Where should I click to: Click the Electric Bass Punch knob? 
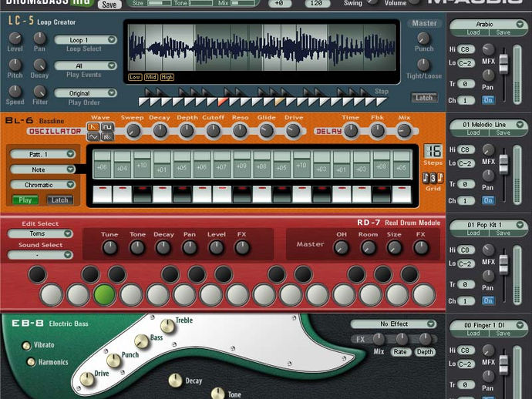pyautogui.click(x=113, y=360)
